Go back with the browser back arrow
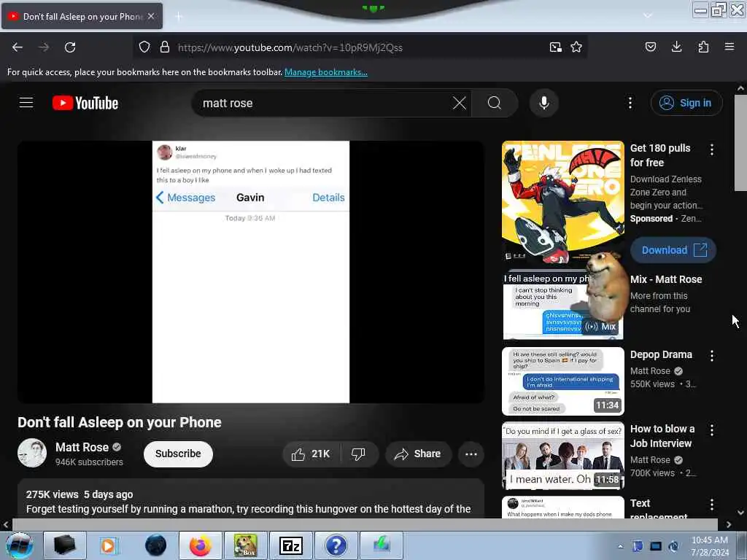 coord(18,47)
